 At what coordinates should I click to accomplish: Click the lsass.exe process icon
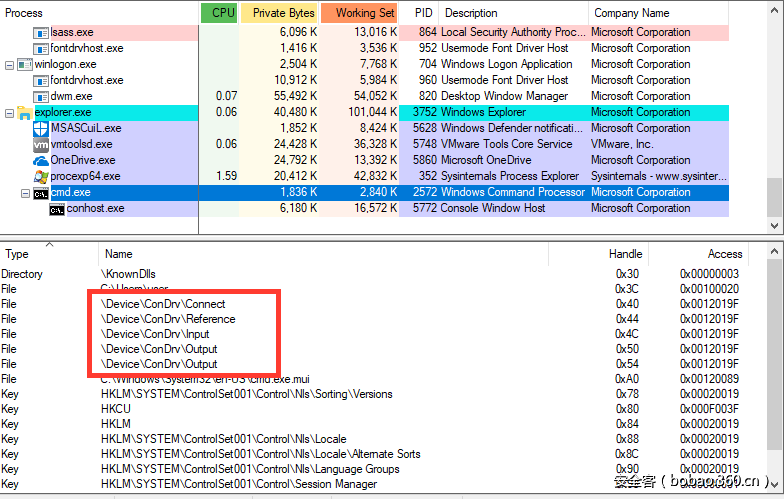coord(41,32)
